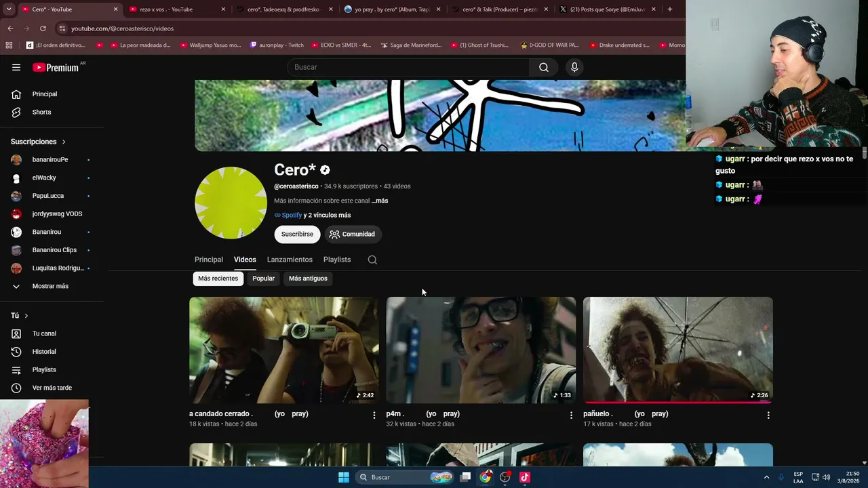This screenshot has width=868, height=488.
Task: Switch to the channel Playlists tab
Action: click(x=337, y=260)
